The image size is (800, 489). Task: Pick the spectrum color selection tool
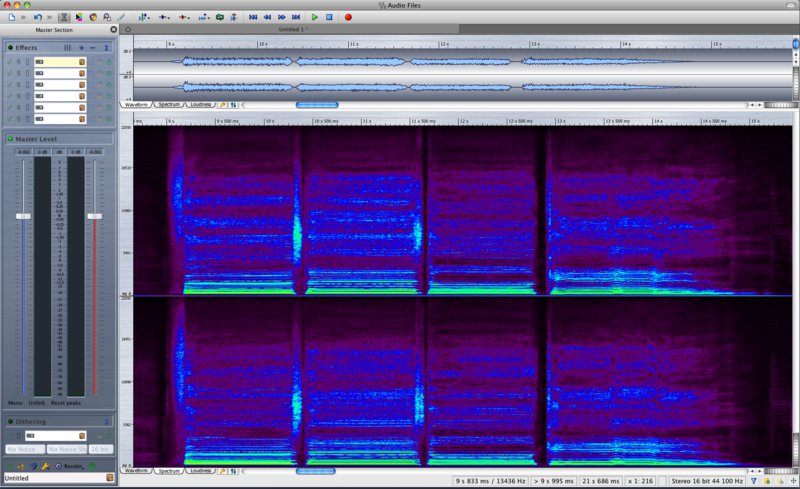click(79, 17)
